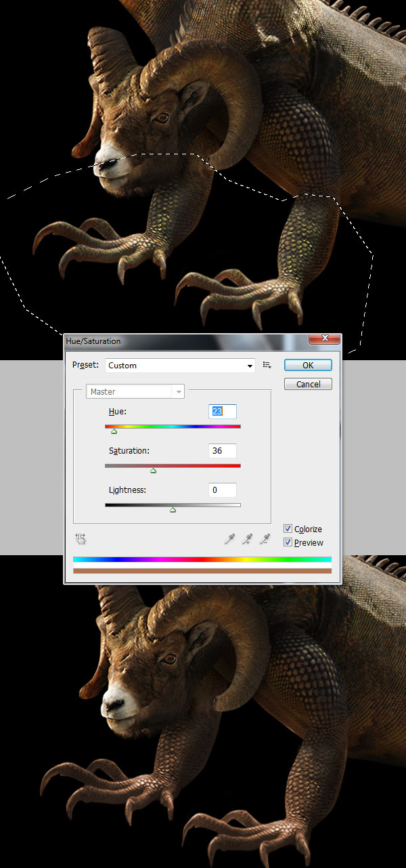406x868 pixels.
Task: Click OK in the Hue/Saturation dialog
Action: click(x=308, y=365)
